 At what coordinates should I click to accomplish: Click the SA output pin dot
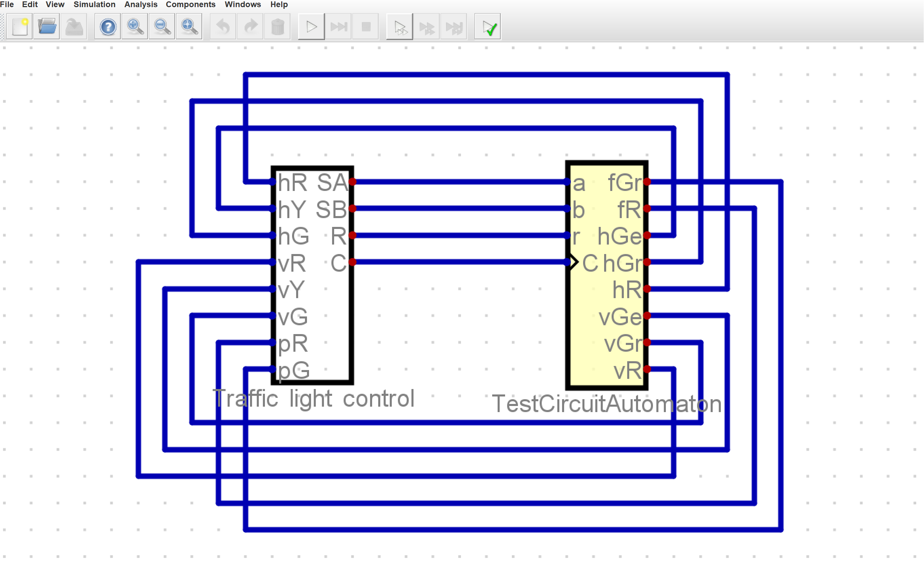(352, 182)
